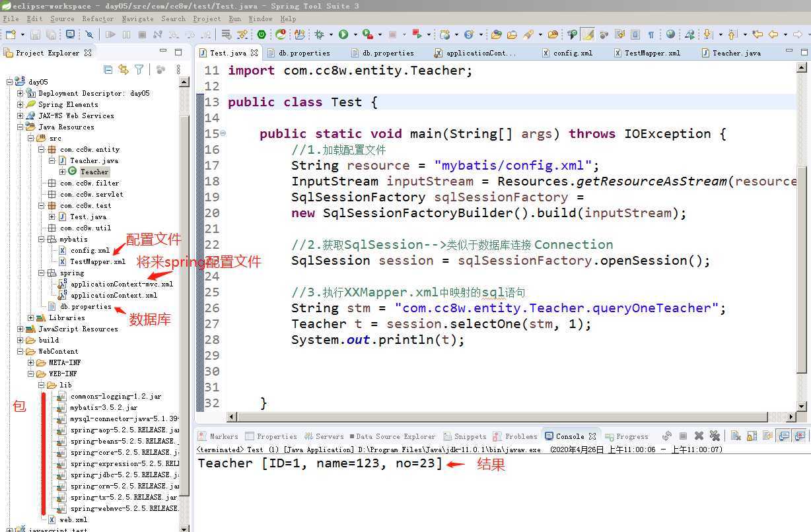Open the Debug button dropdown arrow
This screenshot has height=532, width=811.
(332, 34)
